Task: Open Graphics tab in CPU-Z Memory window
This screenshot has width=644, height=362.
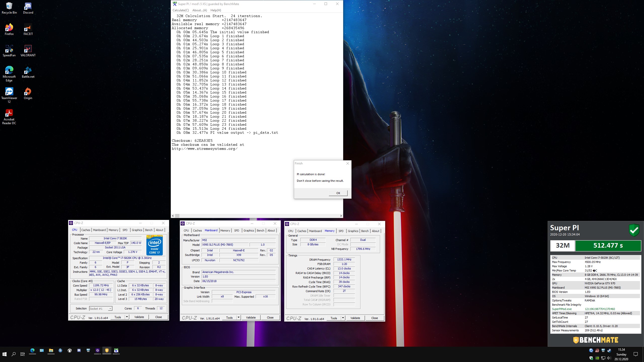Action: click(x=353, y=231)
